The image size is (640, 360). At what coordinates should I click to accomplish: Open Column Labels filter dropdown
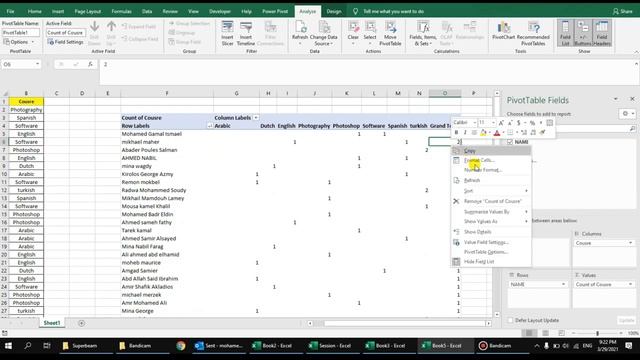(x=256, y=118)
